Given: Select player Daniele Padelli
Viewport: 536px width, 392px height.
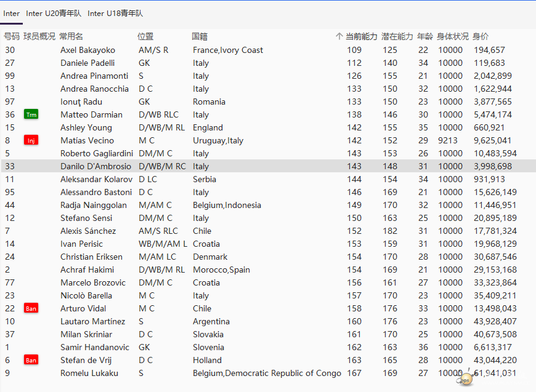Looking at the screenshot, I should [x=87, y=63].
